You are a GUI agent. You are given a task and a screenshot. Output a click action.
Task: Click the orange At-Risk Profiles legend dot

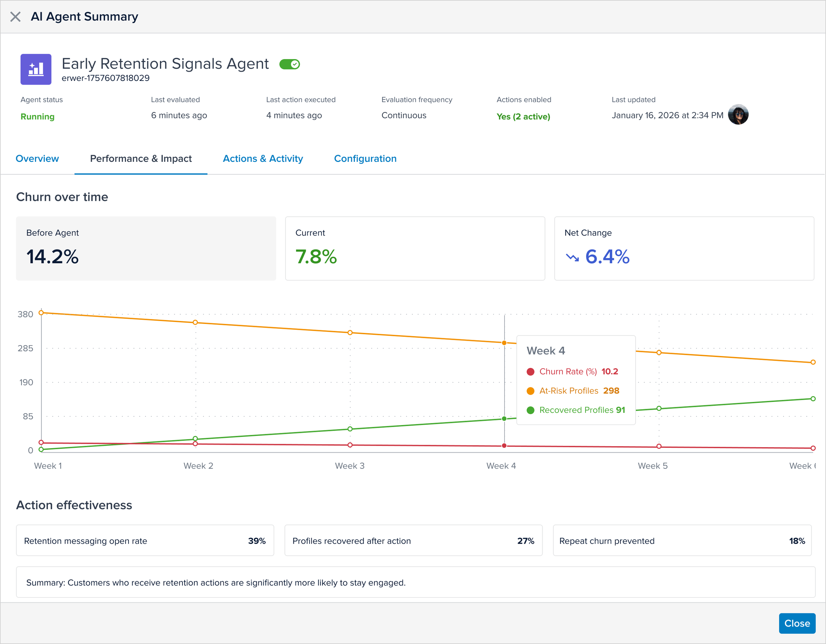click(x=530, y=391)
